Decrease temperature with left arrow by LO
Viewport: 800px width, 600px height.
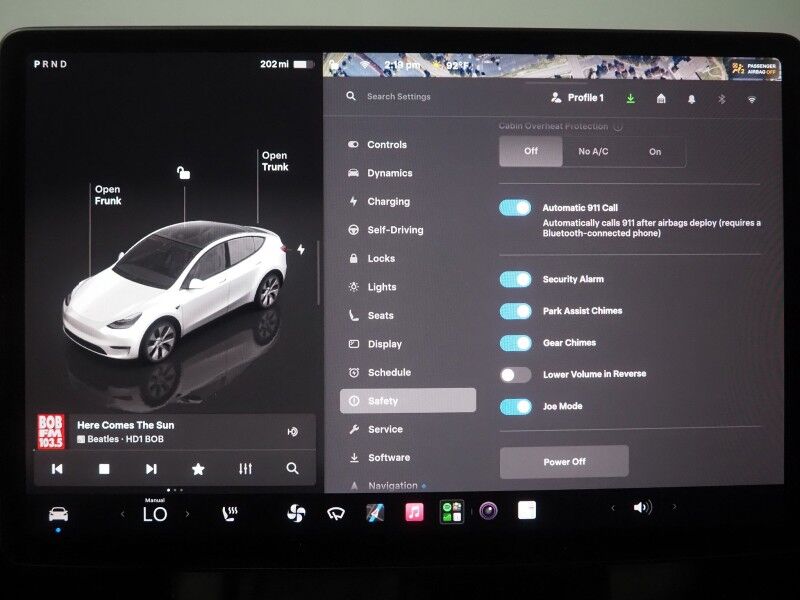click(122, 514)
